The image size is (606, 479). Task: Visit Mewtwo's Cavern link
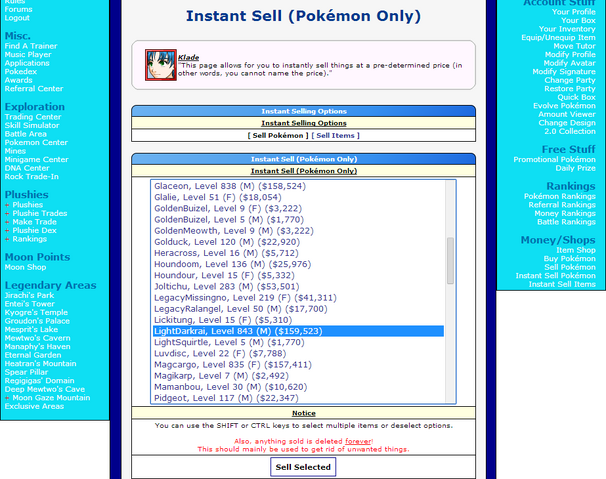(x=37, y=338)
